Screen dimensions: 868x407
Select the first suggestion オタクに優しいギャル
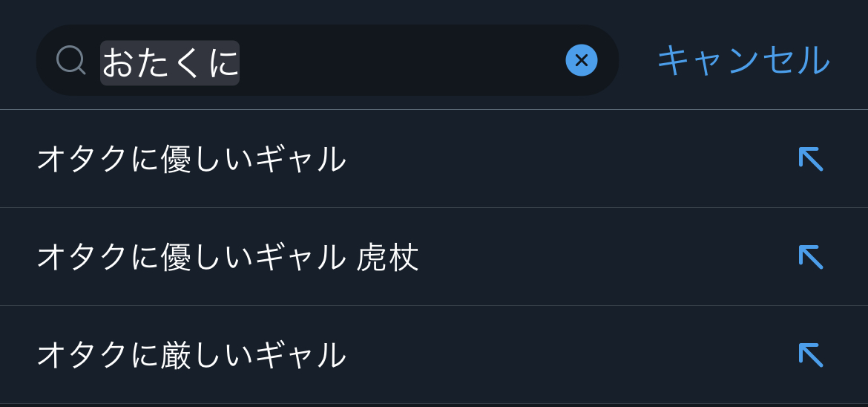point(191,159)
